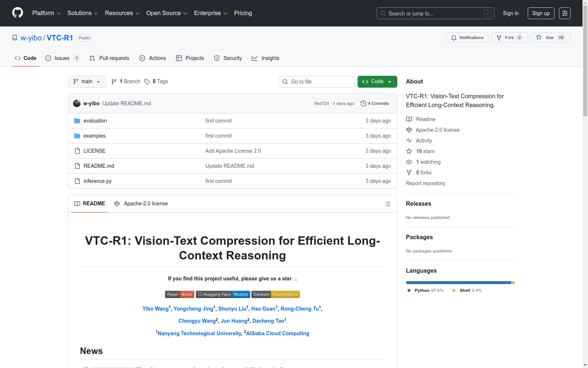Switch to the Code tab
Image resolution: width=588 pixels, height=368 pixels.
point(26,58)
